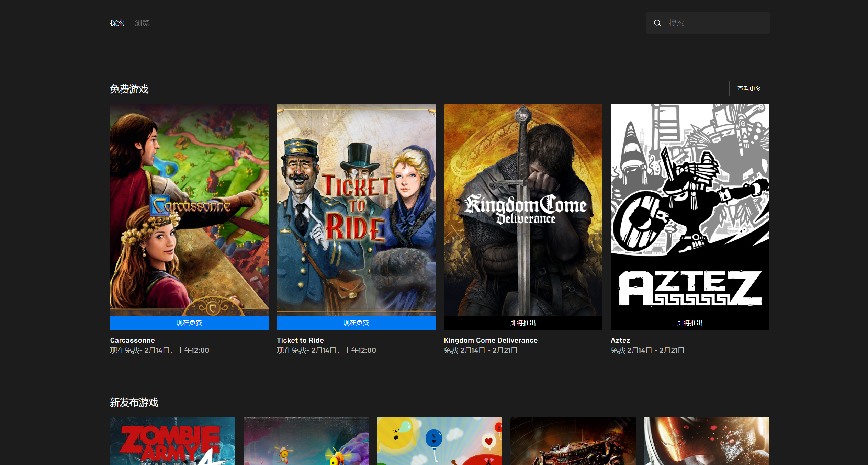
Task: Open the colorful balloons game thumbnail
Action: (x=440, y=441)
